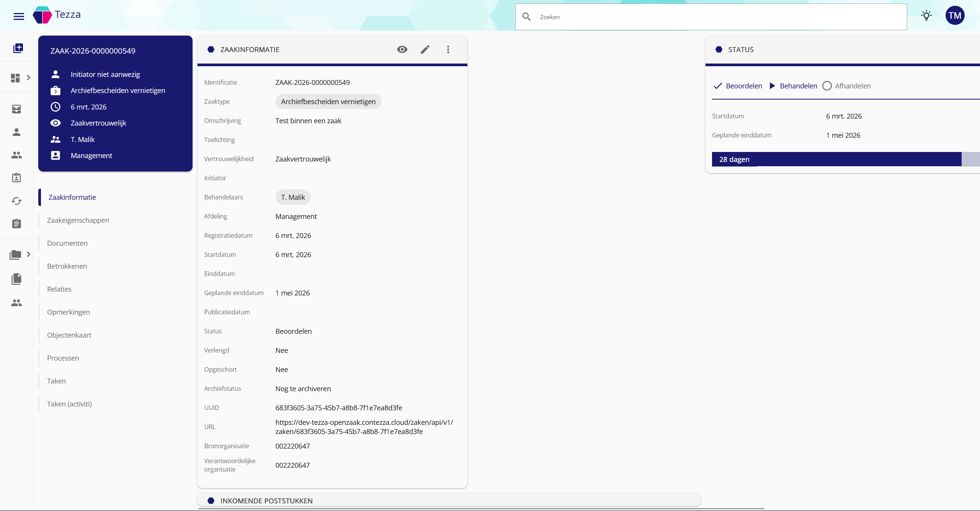The image size is (980, 511).
Task: Toggle the eye visibility icon in Zaakinformatie header
Action: tap(402, 49)
